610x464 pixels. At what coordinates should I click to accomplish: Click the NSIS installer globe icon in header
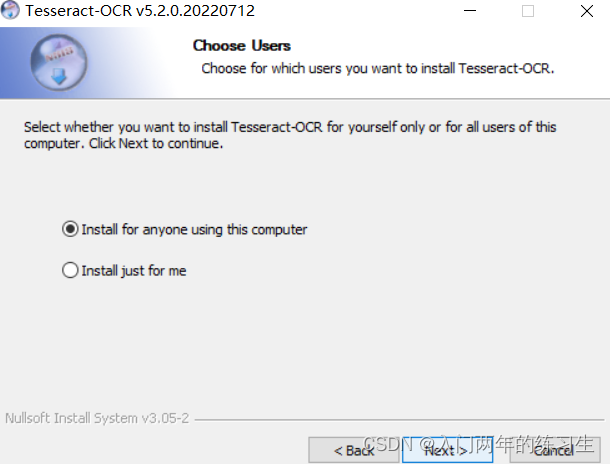(59, 62)
